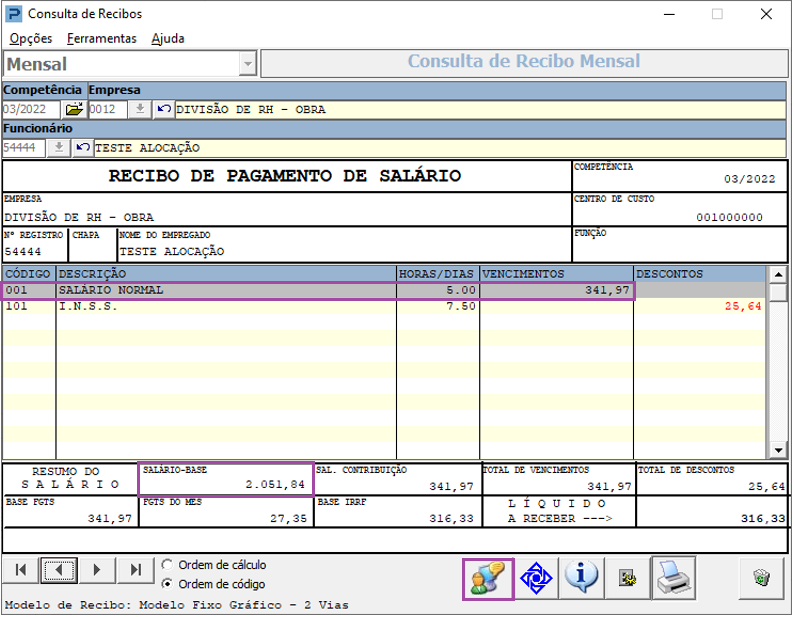Click the DESCONTOS column header

(700, 274)
